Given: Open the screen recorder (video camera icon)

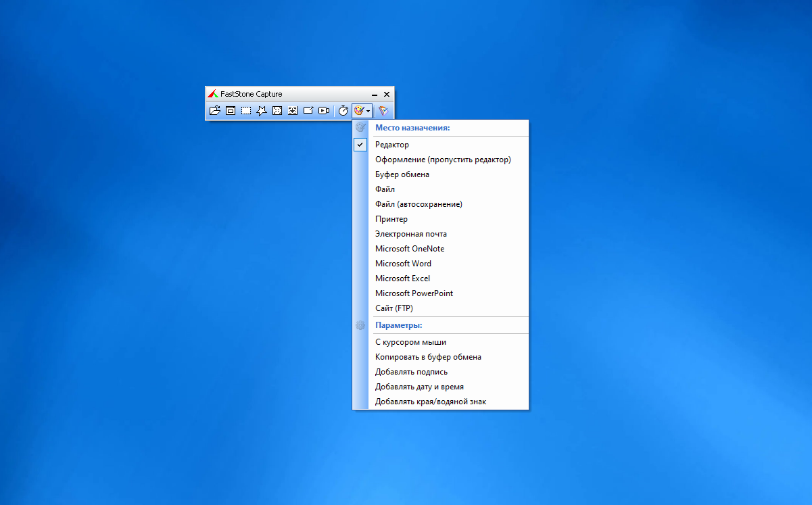Looking at the screenshot, I should pyautogui.click(x=324, y=110).
